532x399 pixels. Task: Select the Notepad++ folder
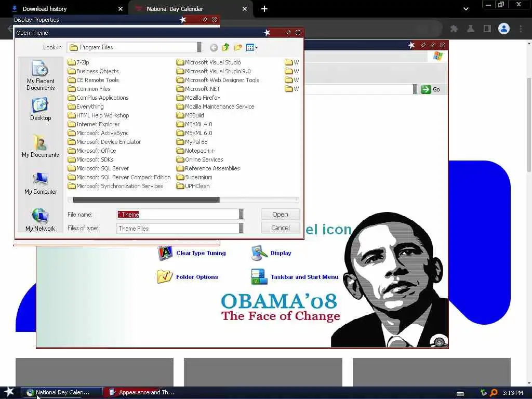[x=196, y=151]
